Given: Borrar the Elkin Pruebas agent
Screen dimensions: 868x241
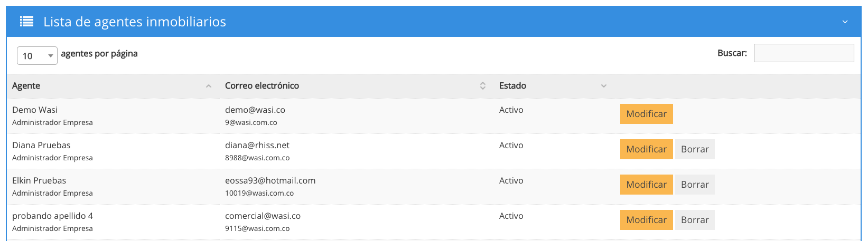Looking at the screenshot, I should [x=695, y=185].
